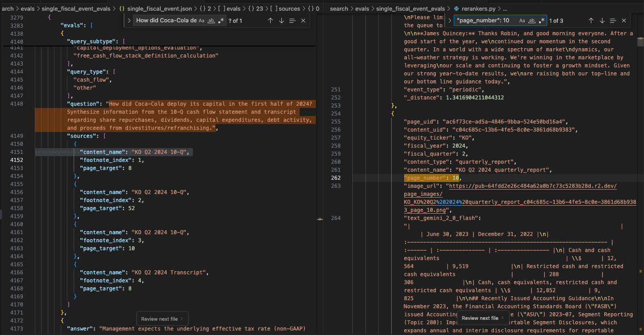
Task: Toggle Find in Selection in left find widget
Action: (x=292, y=21)
